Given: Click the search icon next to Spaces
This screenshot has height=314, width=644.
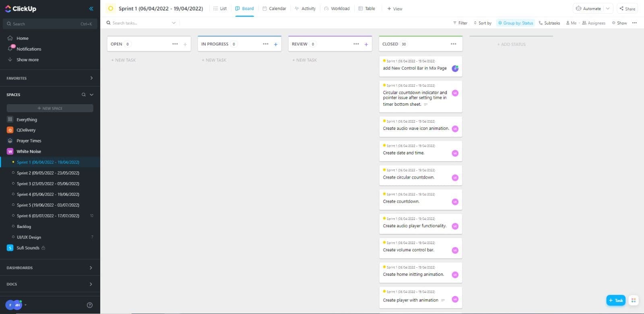Looking at the screenshot, I should click(x=84, y=95).
